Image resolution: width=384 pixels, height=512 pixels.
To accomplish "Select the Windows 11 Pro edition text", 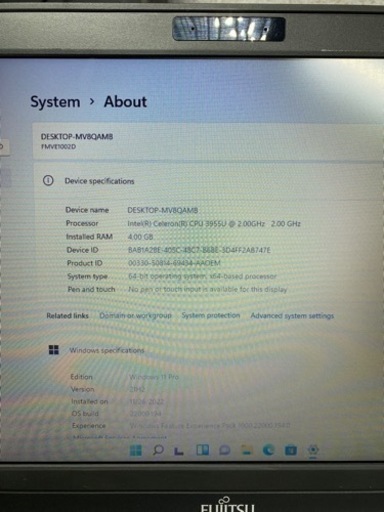I will [154, 377].
